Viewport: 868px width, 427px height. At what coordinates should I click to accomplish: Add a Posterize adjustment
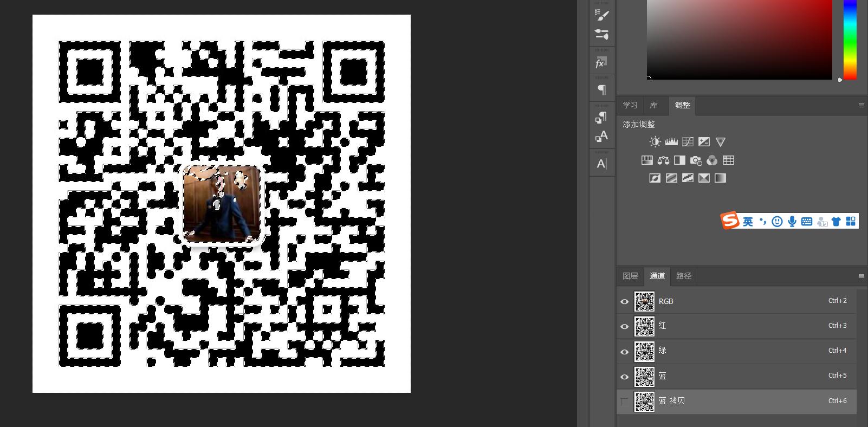671,178
